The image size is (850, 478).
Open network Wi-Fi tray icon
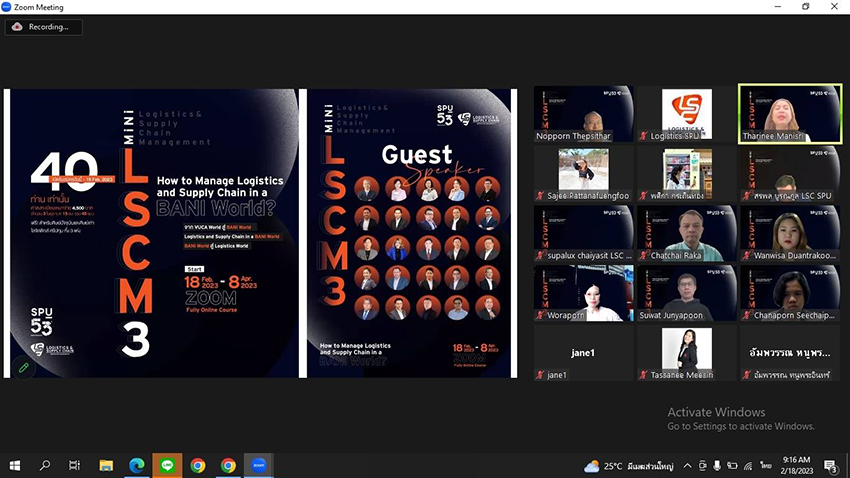point(748,466)
